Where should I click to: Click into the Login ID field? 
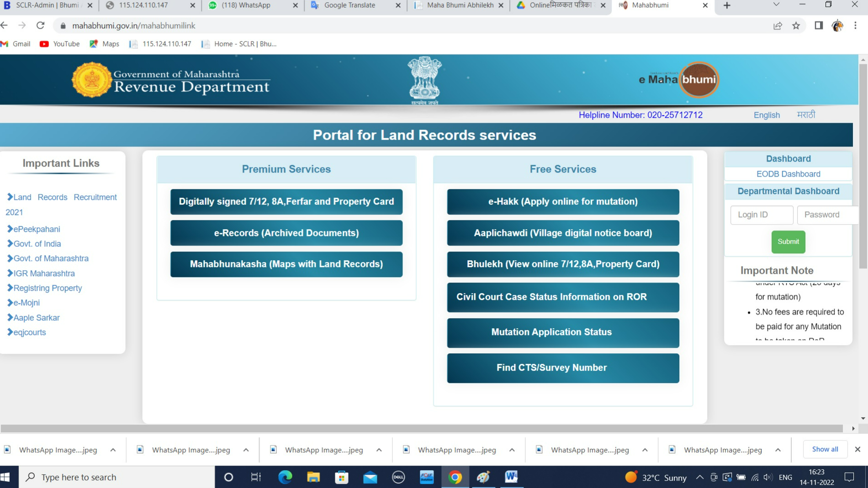[762, 215]
